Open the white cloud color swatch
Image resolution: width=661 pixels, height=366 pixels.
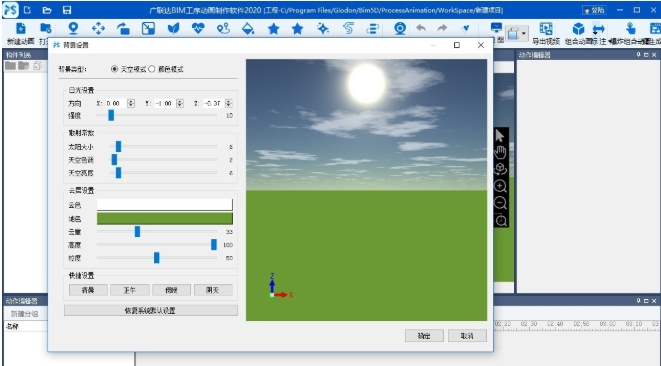164,205
